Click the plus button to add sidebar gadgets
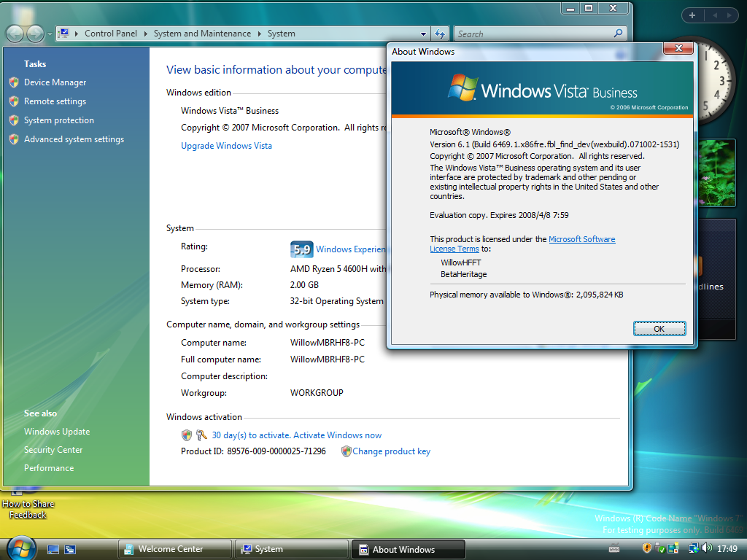 (x=692, y=15)
